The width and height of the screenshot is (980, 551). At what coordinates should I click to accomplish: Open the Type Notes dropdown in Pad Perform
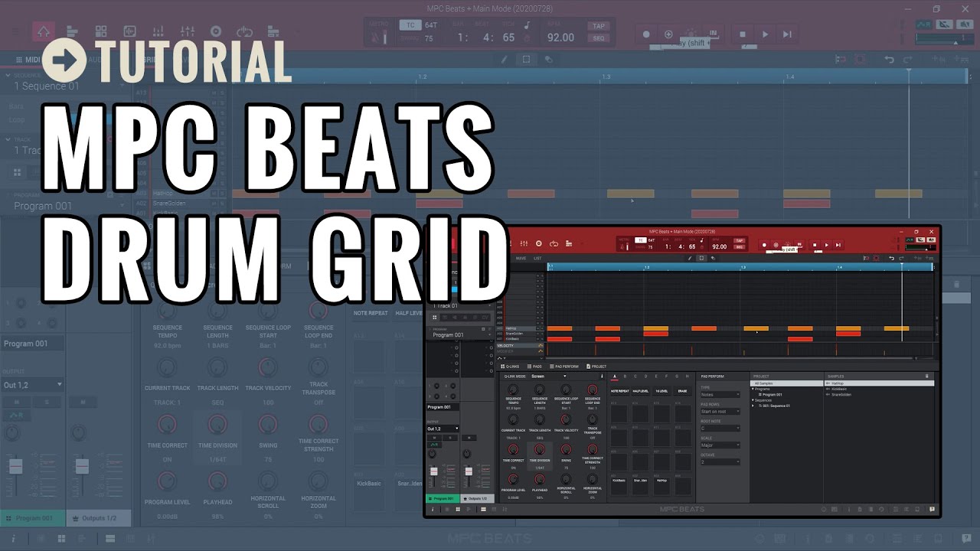coord(720,395)
